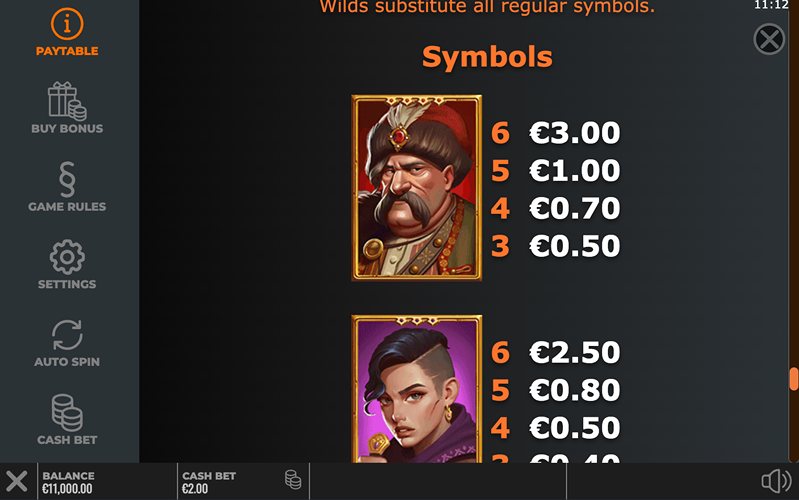Viewport: 799px width, 500px height.
Task: Open the Auto Spin arrows icon
Action: click(x=67, y=335)
